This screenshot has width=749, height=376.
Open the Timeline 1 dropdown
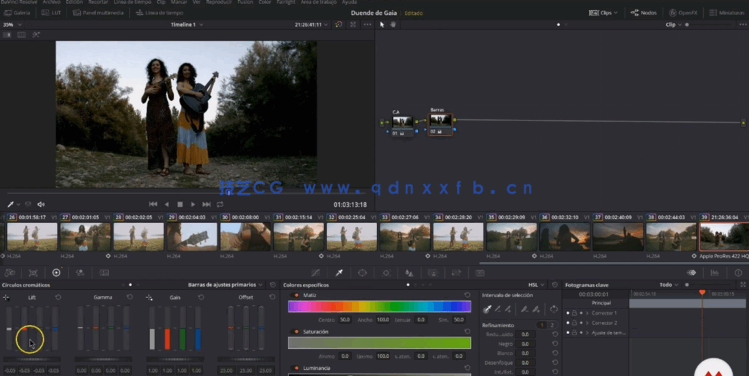click(x=187, y=24)
